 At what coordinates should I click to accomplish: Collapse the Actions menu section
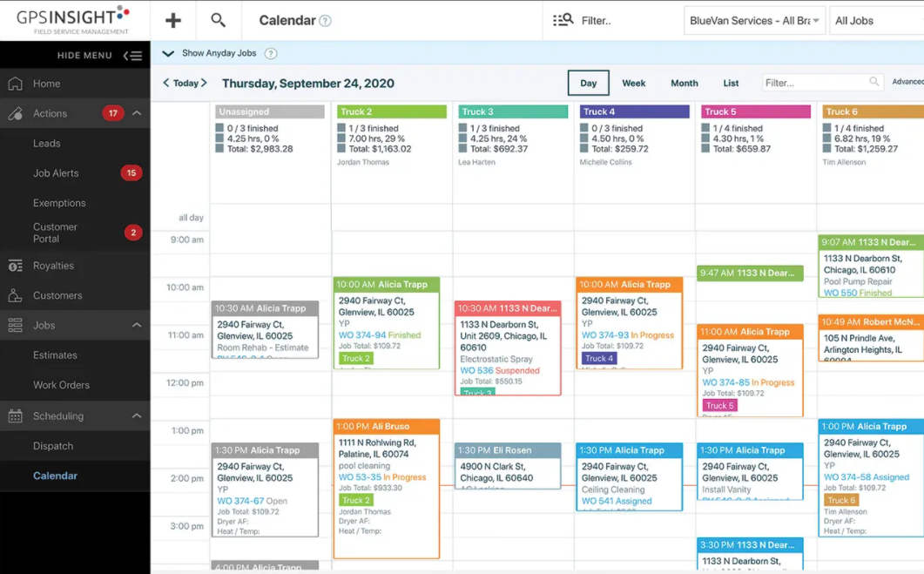click(137, 113)
